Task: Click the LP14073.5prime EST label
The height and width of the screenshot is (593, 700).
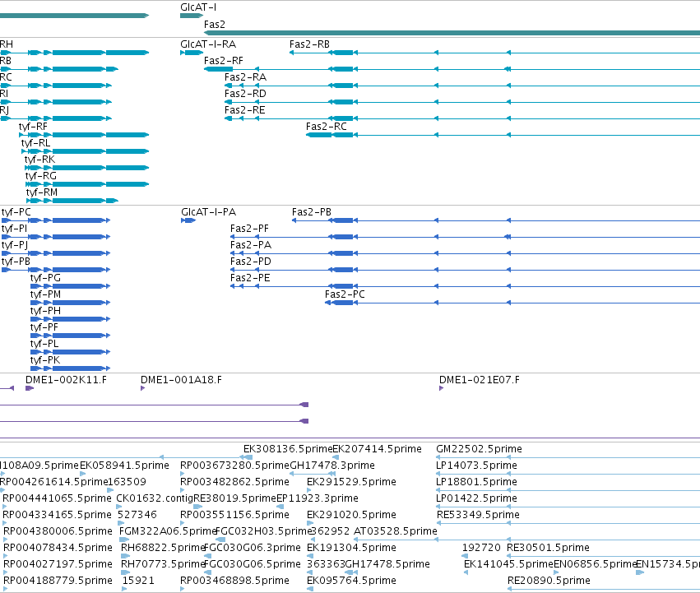Action: point(477,466)
